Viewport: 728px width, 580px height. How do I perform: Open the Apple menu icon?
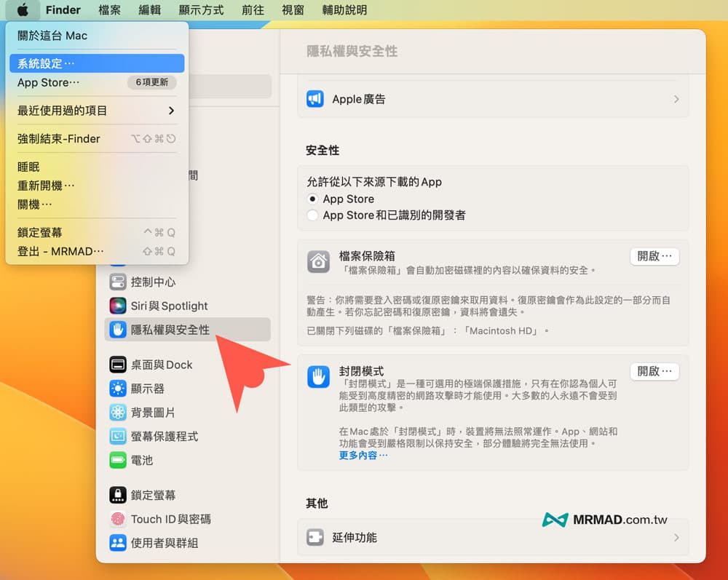(23, 9)
